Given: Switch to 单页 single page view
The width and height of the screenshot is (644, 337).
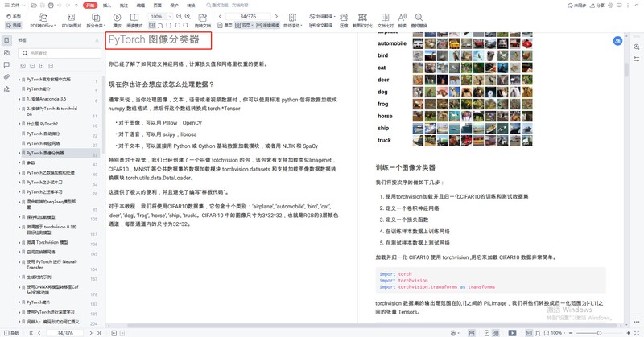Looking at the screenshot, I should pos(225,26).
